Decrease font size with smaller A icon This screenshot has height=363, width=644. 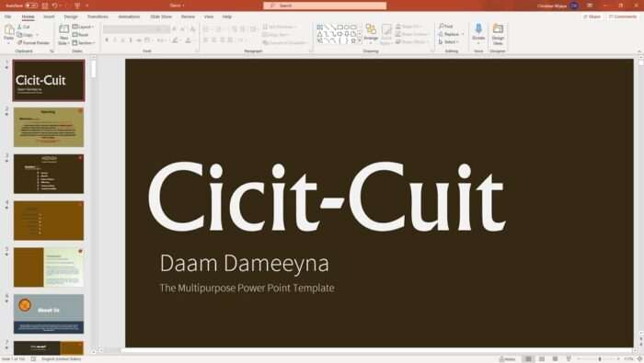click(182, 29)
